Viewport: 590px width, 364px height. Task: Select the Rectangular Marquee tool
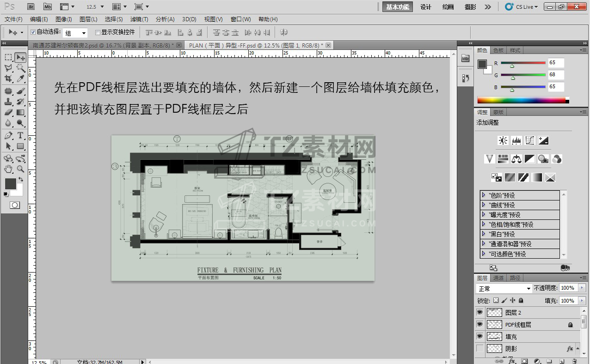(8, 58)
